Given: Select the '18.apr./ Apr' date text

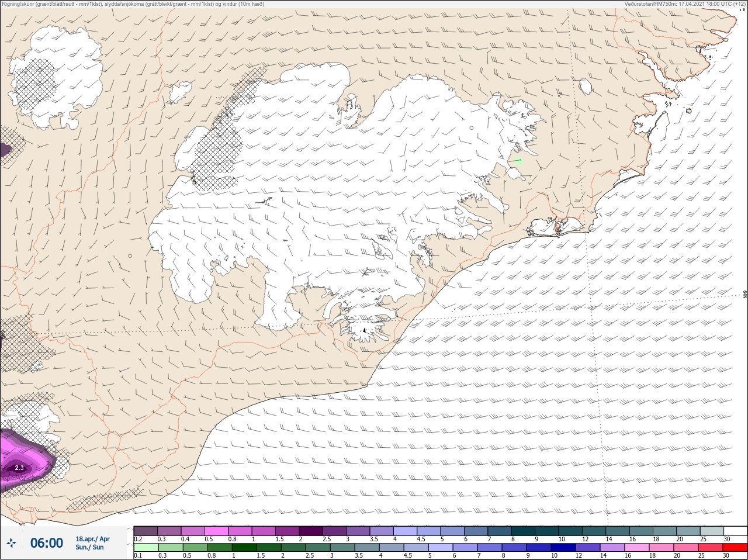Looking at the screenshot, I should pos(92,539).
